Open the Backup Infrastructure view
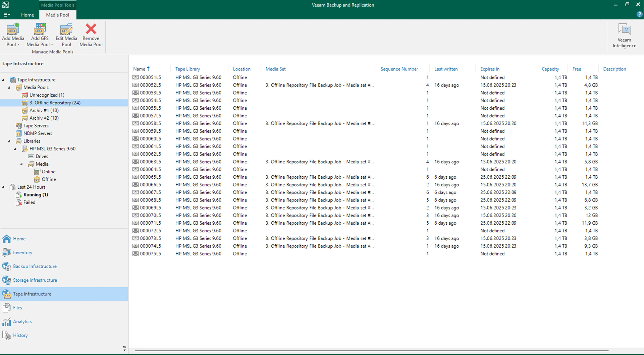This screenshot has width=644, height=355. tap(64, 267)
